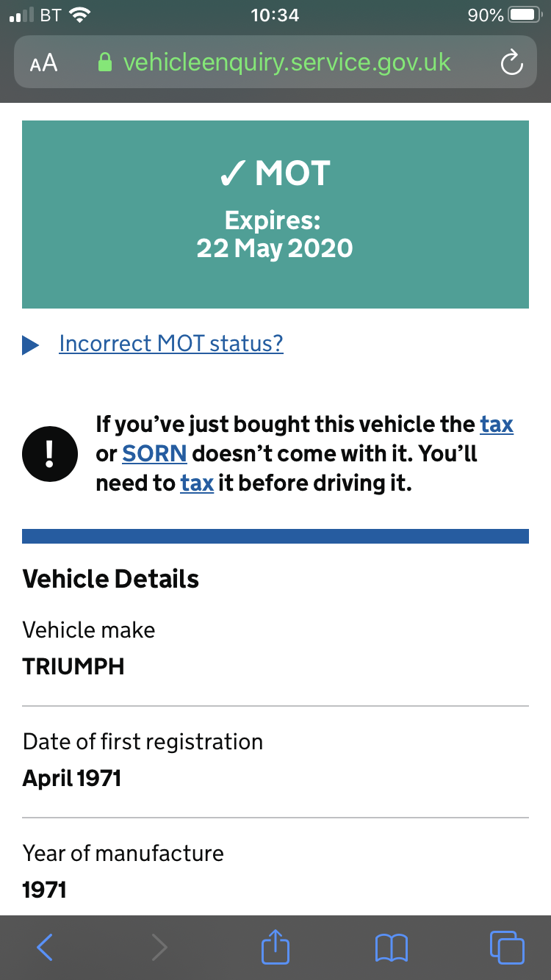The height and width of the screenshot is (980, 551).
Task: Go back using the Safari back arrow
Action: click(45, 948)
